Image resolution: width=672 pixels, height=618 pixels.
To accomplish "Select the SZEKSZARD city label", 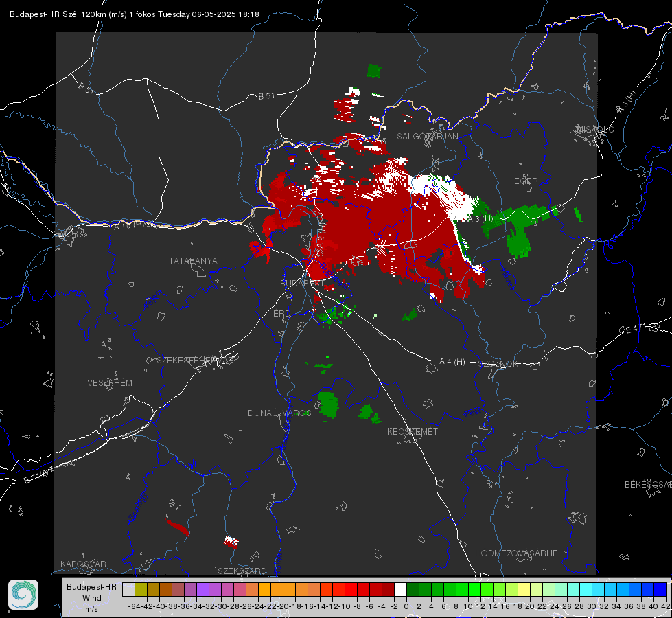I will pos(242,571).
